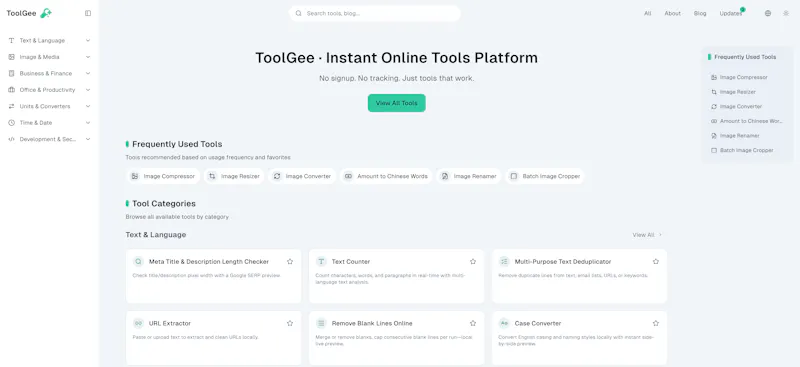Click the Image & Media sidebar icon
The image size is (800, 367).
pyautogui.click(x=11, y=57)
